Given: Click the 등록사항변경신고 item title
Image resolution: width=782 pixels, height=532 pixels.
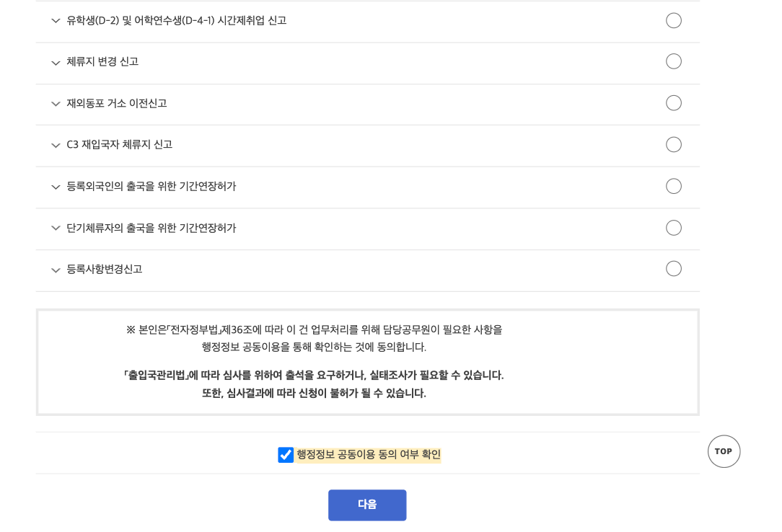Looking at the screenshot, I should pos(105,270).
